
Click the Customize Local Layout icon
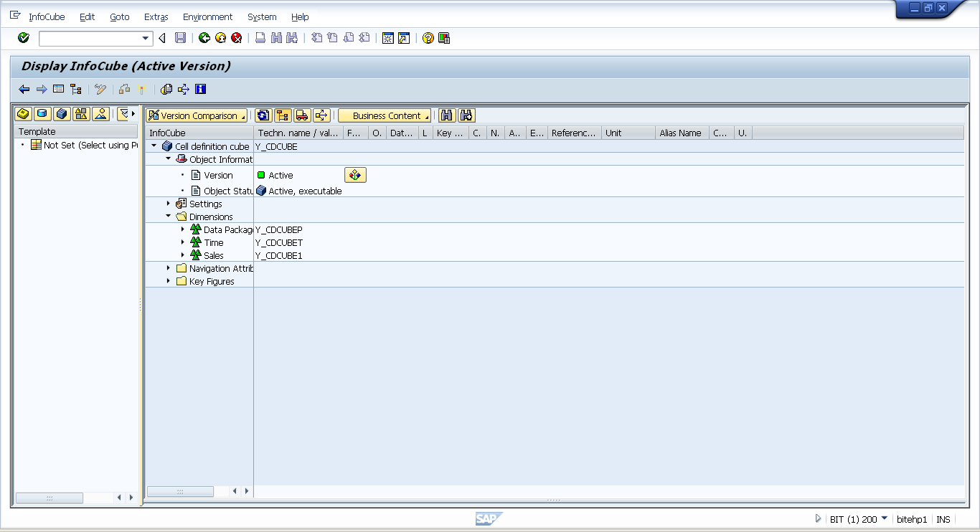444,38
